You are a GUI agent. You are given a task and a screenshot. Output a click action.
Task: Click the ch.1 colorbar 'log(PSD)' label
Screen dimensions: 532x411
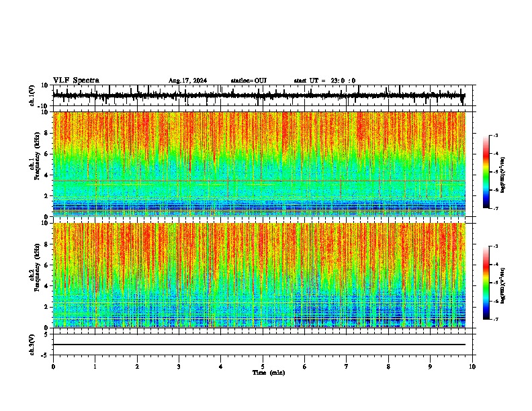pos(502,175)
